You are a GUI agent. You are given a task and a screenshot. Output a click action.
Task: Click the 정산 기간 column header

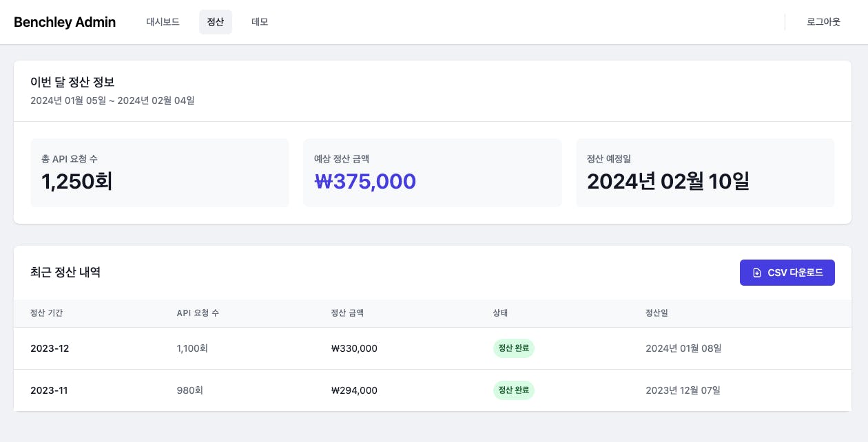tap(47, 313)
